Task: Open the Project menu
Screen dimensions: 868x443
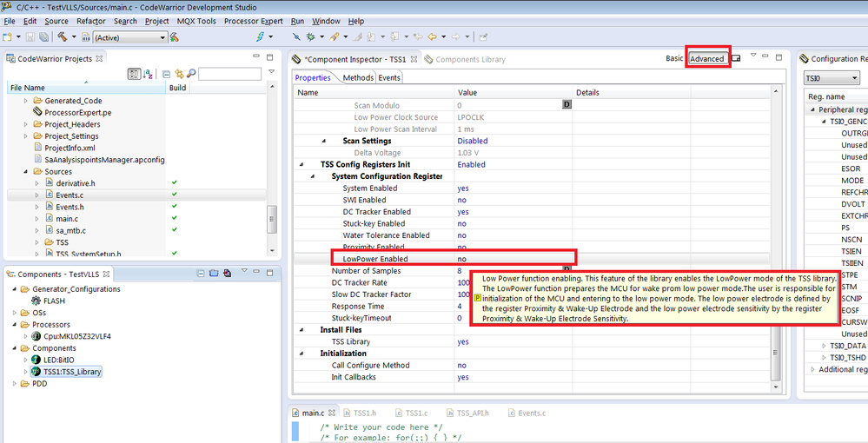Action: pyautogui.click(x=156, y=21)
